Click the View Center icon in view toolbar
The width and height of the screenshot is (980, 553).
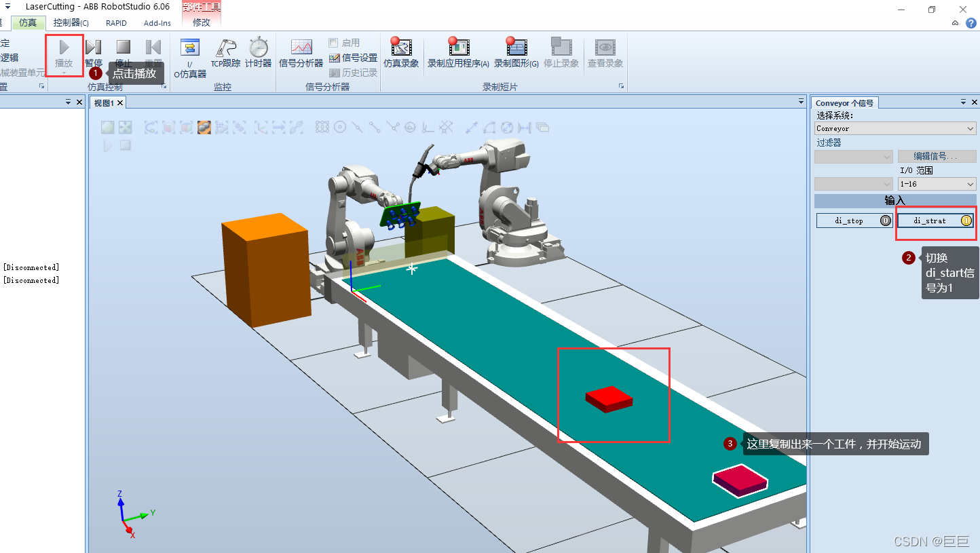point(126,127)
